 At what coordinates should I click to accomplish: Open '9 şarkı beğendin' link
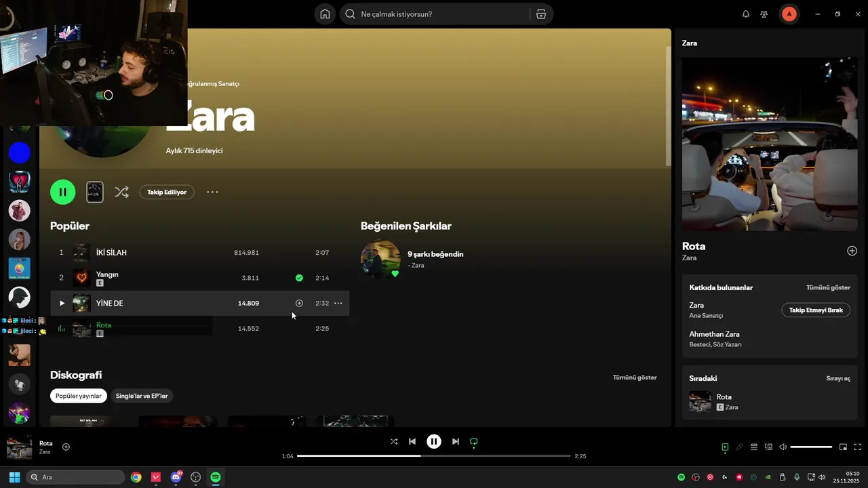435,254
